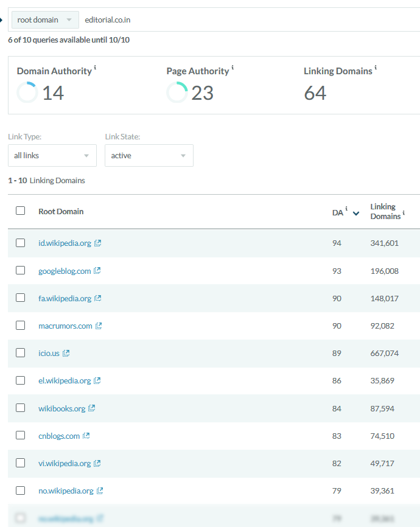This screenshot has height=527, width=420.
Task: Open the no.wikipedia.org link
Action: 66,491
